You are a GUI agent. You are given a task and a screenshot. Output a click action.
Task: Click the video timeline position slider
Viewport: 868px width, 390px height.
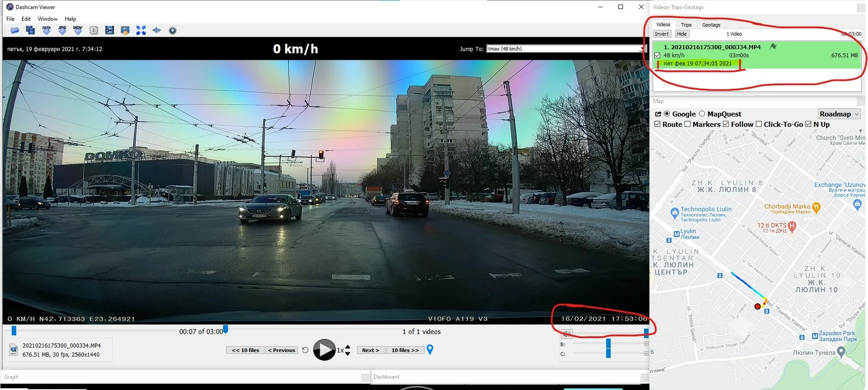pos(14,331)
